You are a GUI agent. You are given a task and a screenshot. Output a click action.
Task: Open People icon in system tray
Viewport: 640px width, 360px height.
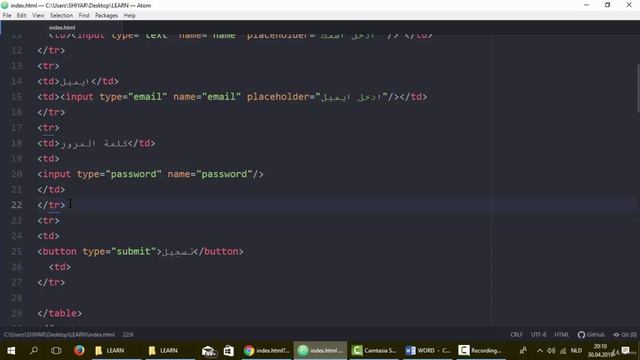click(x=523, y=351)
